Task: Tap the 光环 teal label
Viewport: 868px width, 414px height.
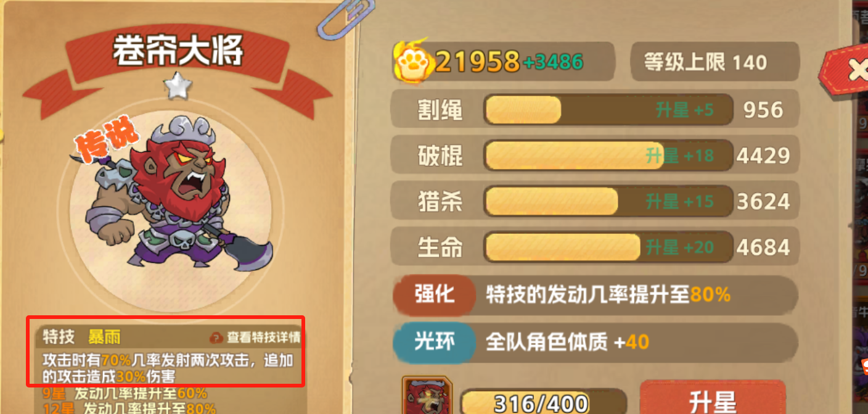Action: coord(434,341)
